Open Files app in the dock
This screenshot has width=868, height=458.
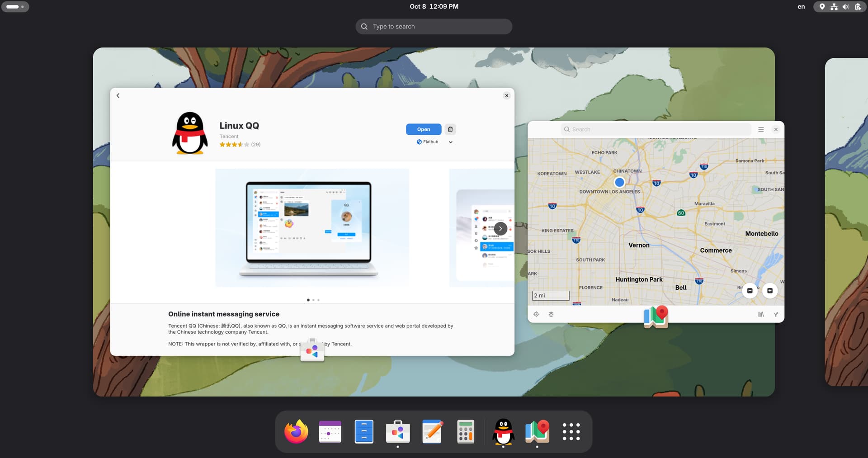click(364, 432)
